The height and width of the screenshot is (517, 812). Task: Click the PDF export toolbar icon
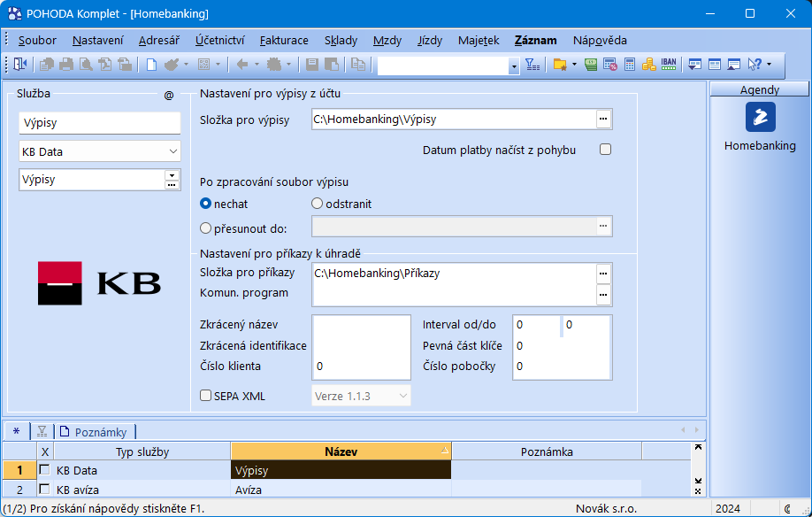pyautogui.click(x=105, y=65)
